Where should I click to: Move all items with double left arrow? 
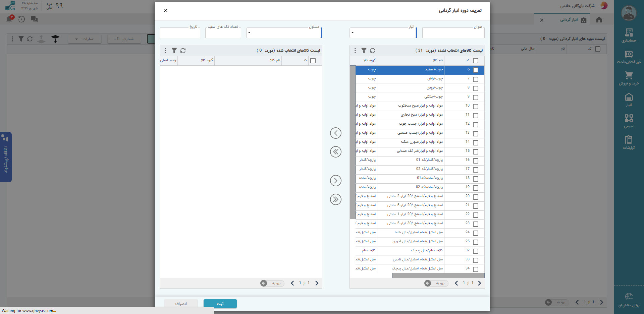[x=336, y=152]
